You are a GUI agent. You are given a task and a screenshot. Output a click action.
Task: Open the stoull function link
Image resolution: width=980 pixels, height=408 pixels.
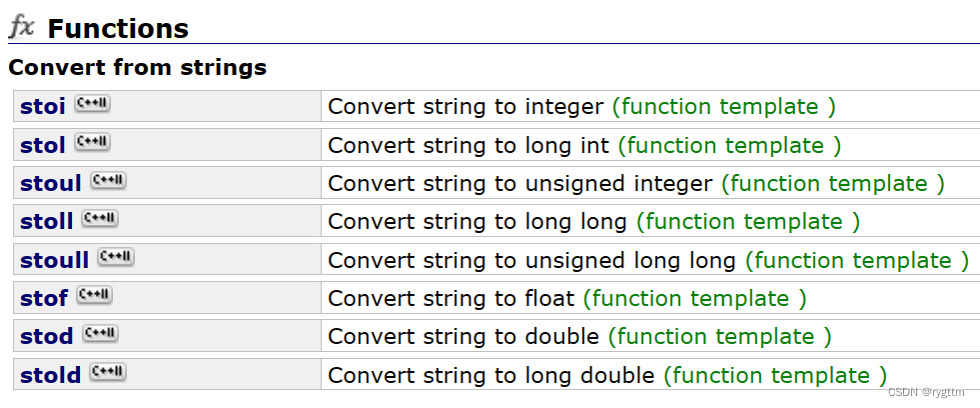pos(54,260)
